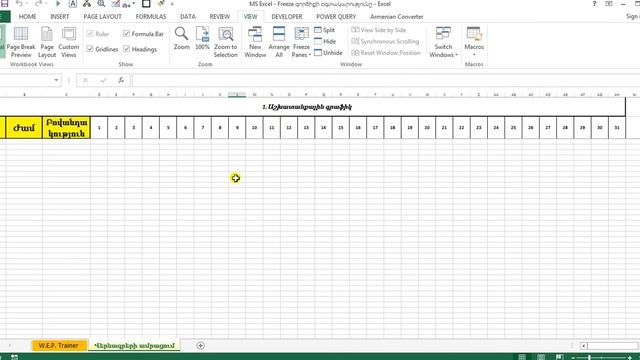The image size is (640, 360).
Task: Open a New Window of the workbook
Action: coord(255,42)
